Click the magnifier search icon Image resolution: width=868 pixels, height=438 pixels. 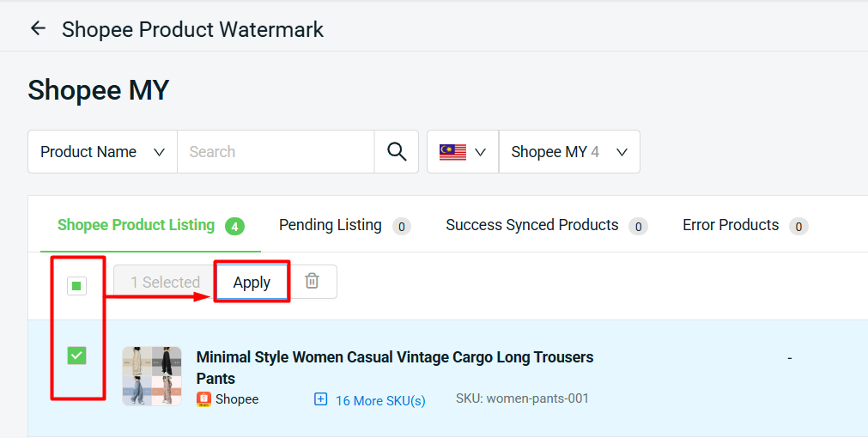click(397, 152)
